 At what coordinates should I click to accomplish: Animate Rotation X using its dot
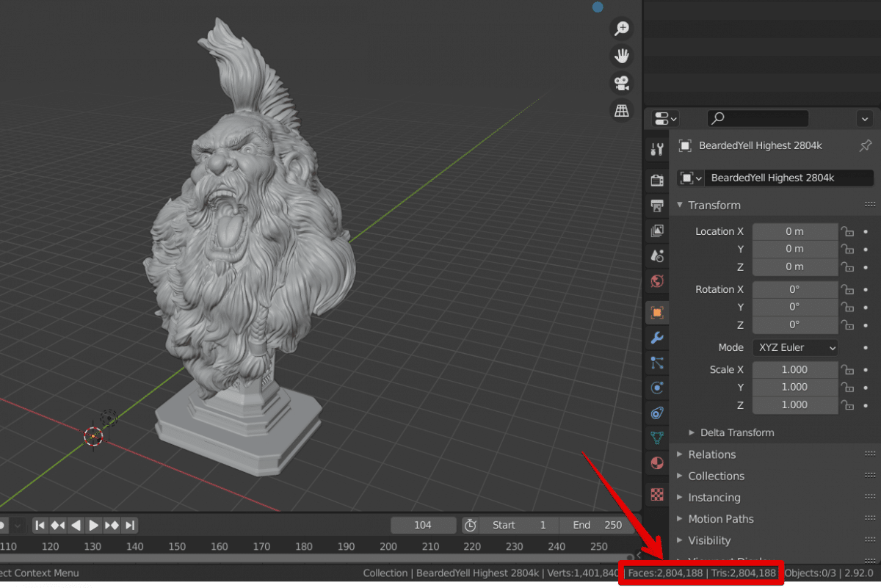click(866, 289)
